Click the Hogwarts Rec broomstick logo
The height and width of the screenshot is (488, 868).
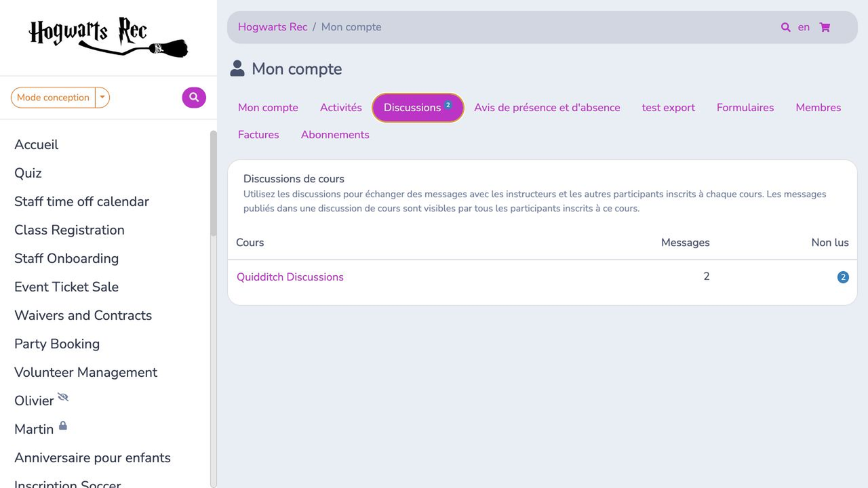click(108, 38)
